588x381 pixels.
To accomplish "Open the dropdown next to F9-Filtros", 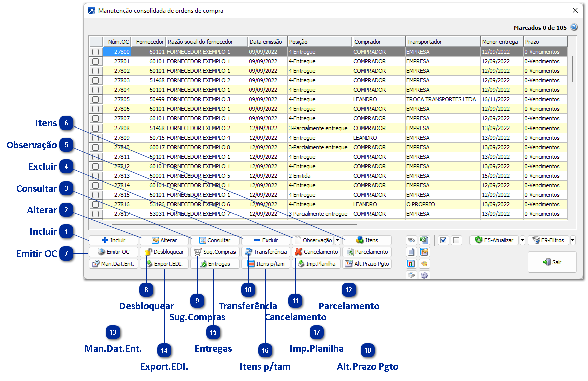I will (x=573, y=240).
